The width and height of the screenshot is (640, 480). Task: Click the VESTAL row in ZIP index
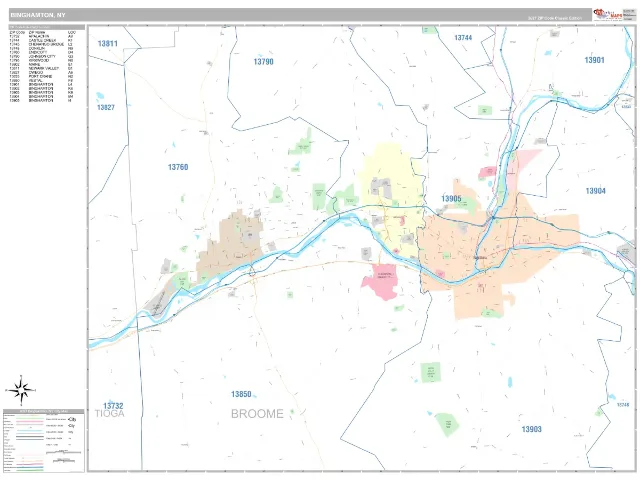click(x=42, y=80)
